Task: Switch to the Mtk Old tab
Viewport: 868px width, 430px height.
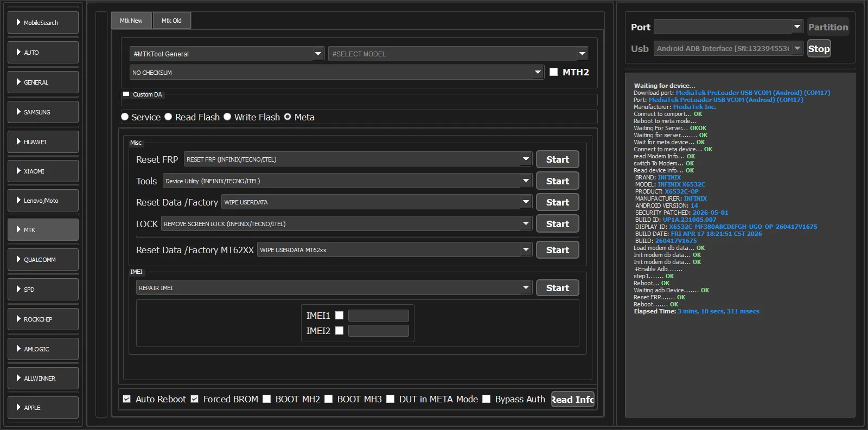Action: (171, 21)
